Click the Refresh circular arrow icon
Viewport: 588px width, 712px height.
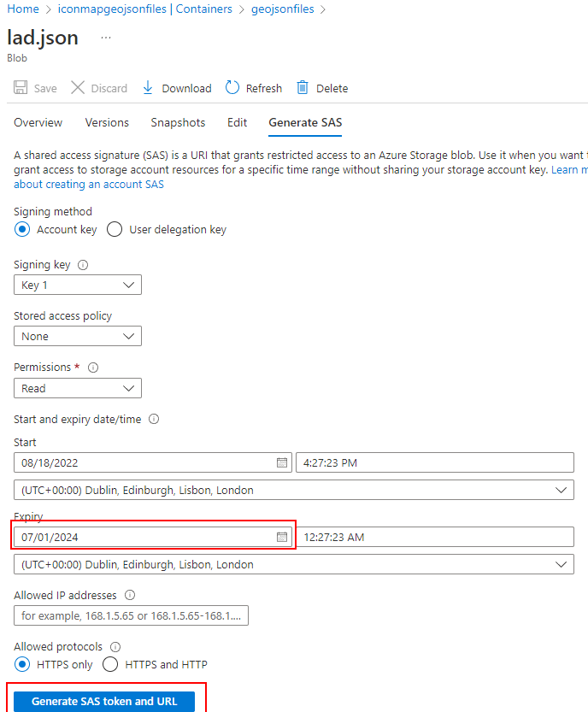click(x=232, y=87)
